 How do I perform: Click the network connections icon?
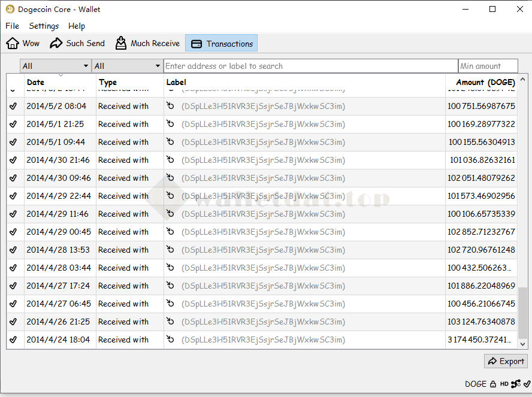515,384
